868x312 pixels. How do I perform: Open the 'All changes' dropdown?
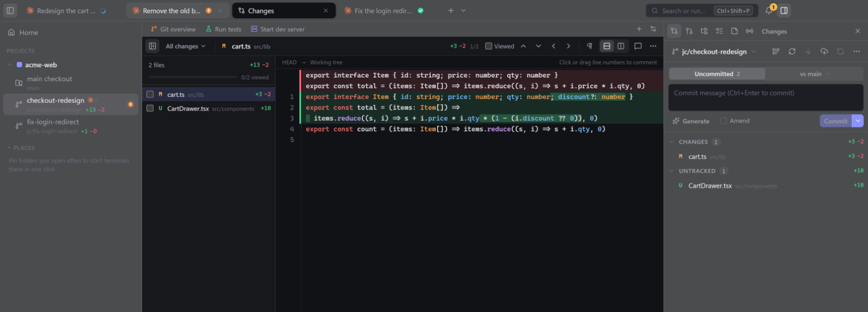[186, 46]
